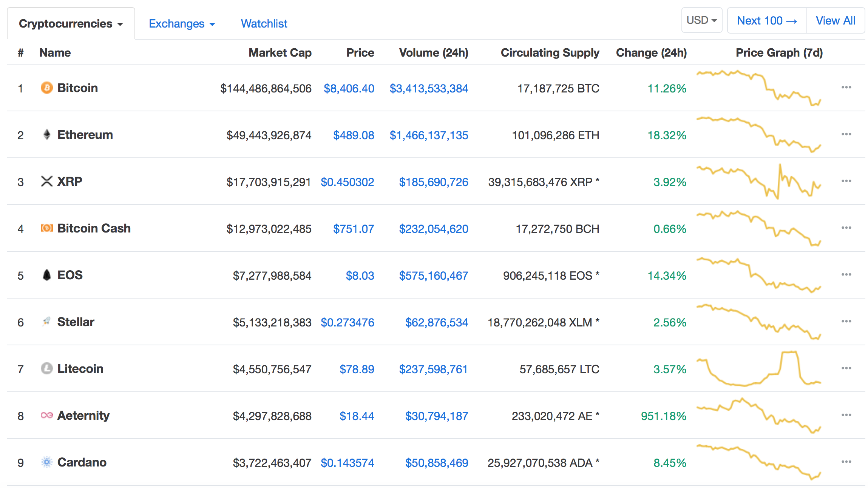This screenshot has width=868, height=488.
Task: Open the more-options menu for Litecoin row
Action: [846, 368]
